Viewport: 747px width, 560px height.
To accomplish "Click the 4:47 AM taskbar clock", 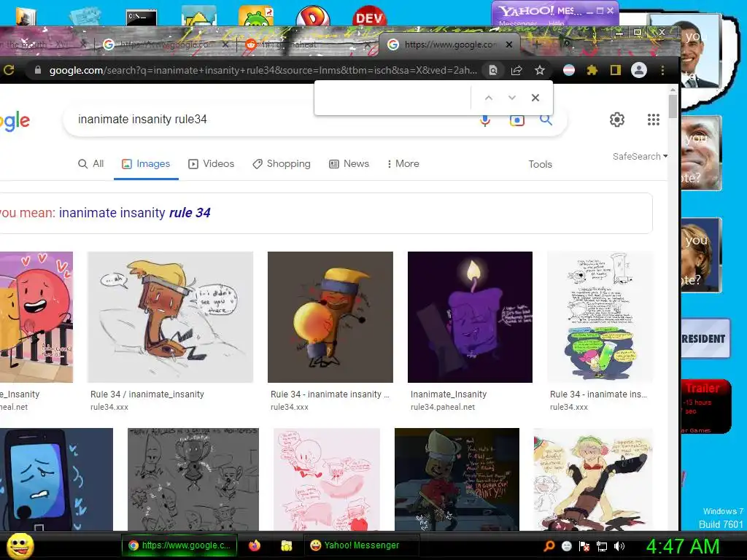I will (682, 547).
